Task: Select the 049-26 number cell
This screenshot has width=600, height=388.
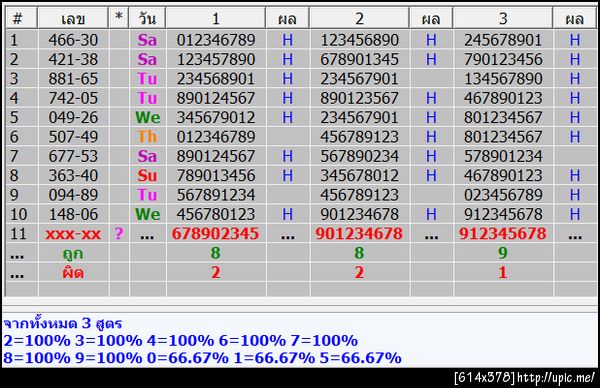Action: click(x=73, y=117)
